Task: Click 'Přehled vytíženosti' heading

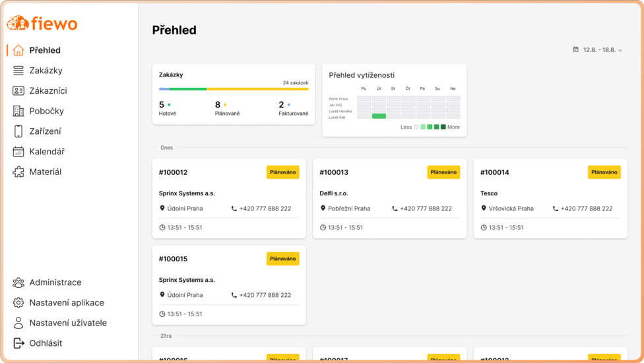Action: (362, 75)
